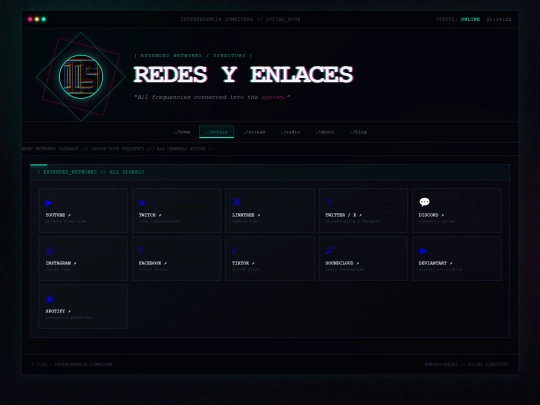The height and width of the screenshot is (405, 540).
Task: Click the TikTok music note icon
Action: 235,250
